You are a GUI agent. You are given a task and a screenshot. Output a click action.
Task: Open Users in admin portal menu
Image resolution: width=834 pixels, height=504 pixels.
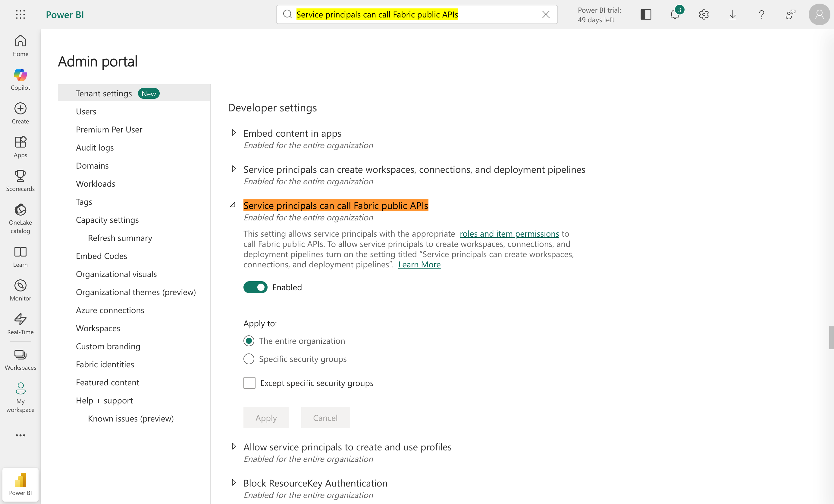click(x=86, y=111)
